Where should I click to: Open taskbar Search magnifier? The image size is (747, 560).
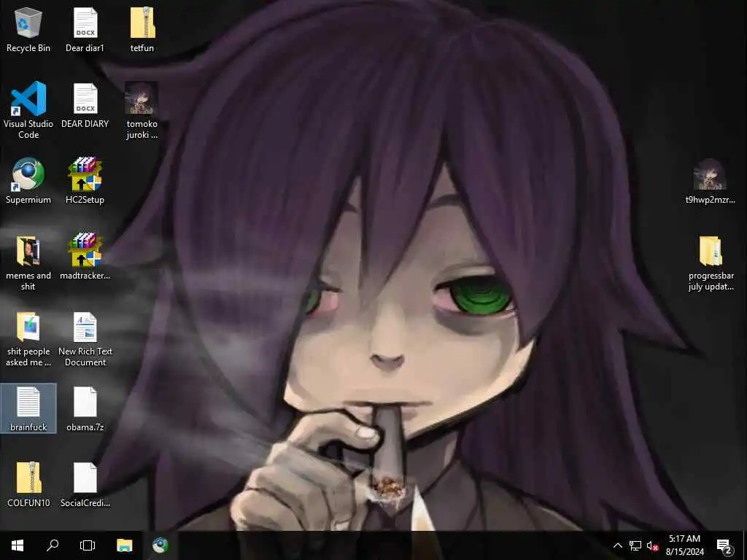[x=53, y=545]
